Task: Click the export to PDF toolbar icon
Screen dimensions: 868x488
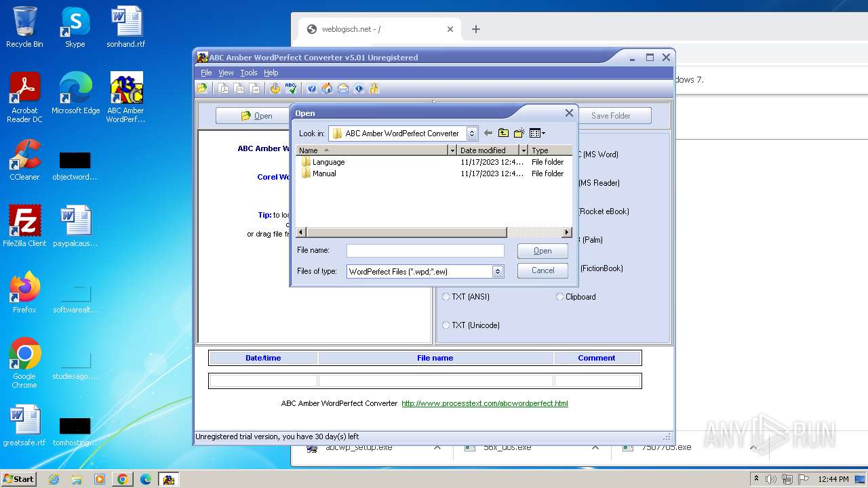Action: 223,88
